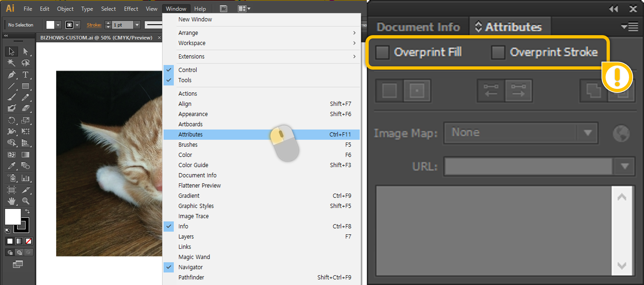Choose Attributes from the Window menu
This screenshot has height=285, width=644.
click(190, 135)
